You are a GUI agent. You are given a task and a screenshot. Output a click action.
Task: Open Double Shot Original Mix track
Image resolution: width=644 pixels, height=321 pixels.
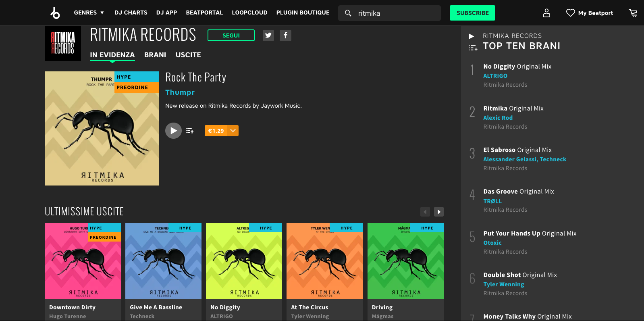tap(520, 275)
